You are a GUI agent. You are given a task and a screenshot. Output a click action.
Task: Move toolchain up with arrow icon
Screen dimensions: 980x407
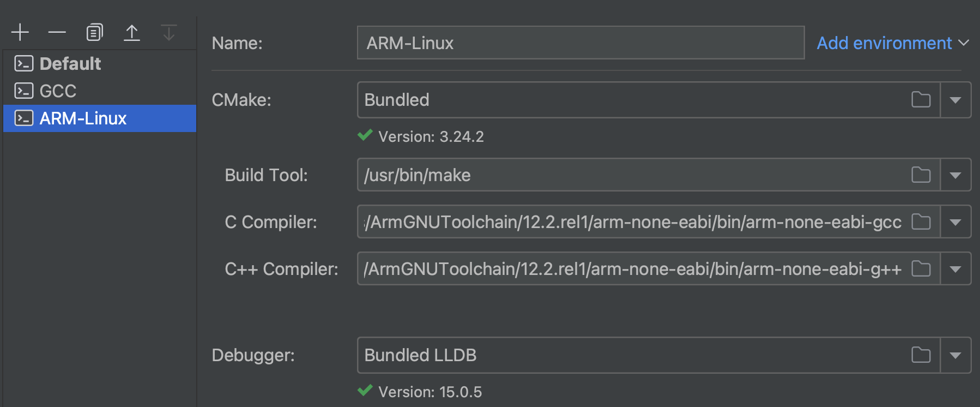pyautogui.click(x=132, y=32)
